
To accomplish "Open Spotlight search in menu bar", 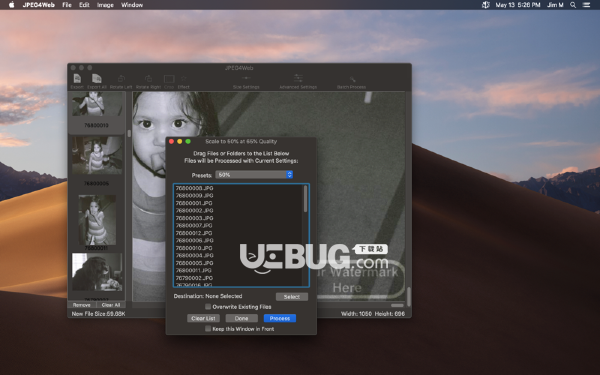I will click(x=573, y=5).
